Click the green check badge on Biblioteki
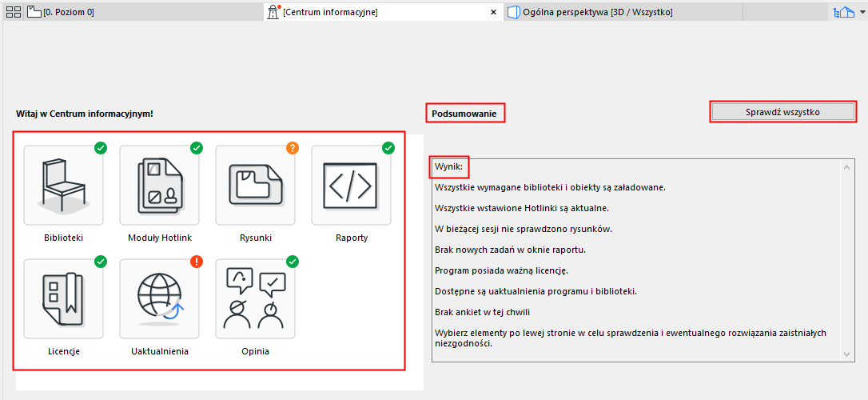 101,148
